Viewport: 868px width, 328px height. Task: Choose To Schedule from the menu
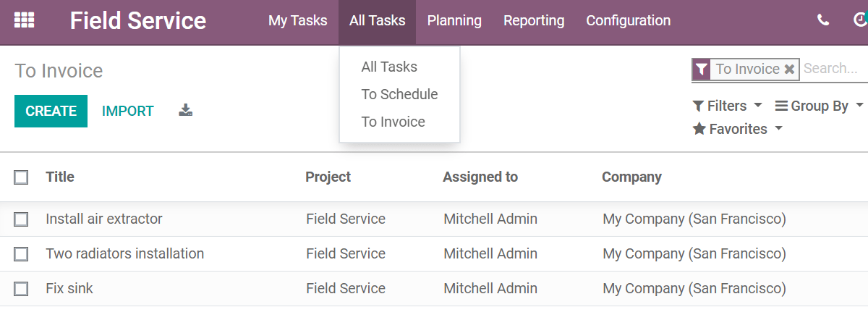pyautogui.click(x=399, y=94)
